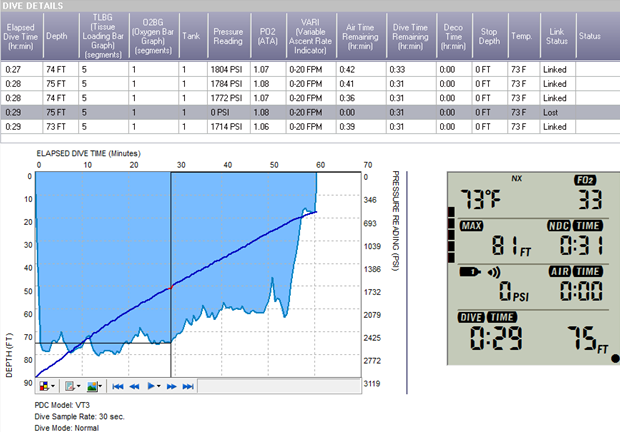This screenshot has height=432, width=620.
Task: Click the Pressure Reading column header
Action: (228, 38)
